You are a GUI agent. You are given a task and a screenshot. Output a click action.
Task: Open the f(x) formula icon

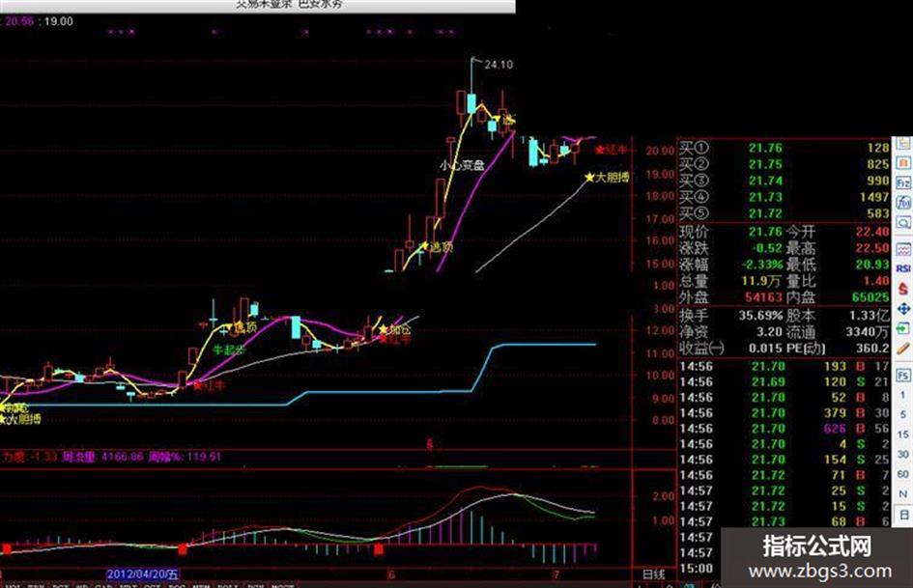click(903, 202)
